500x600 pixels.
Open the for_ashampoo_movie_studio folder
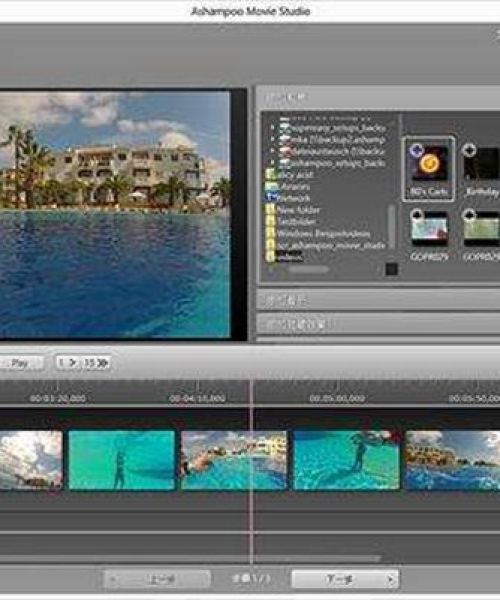pos(325,245)
